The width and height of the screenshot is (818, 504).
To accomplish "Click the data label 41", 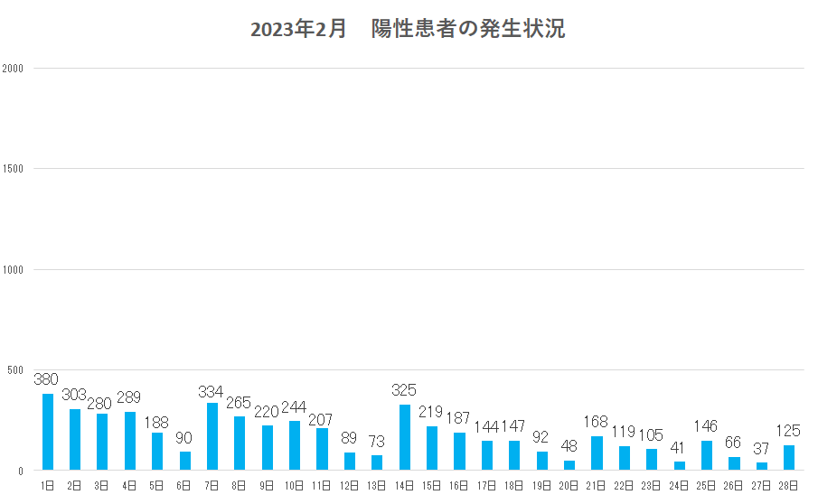I will pyautogui.click(x=677, y=447).
